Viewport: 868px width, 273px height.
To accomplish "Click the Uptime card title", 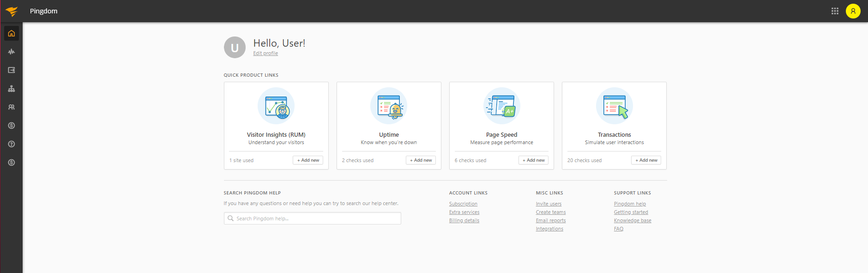I will point(389,135).
